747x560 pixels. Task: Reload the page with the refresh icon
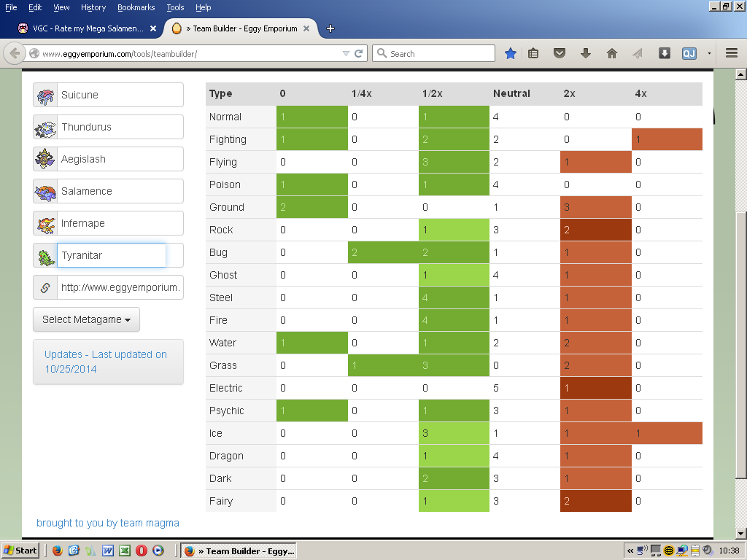(x=359, y=53)
